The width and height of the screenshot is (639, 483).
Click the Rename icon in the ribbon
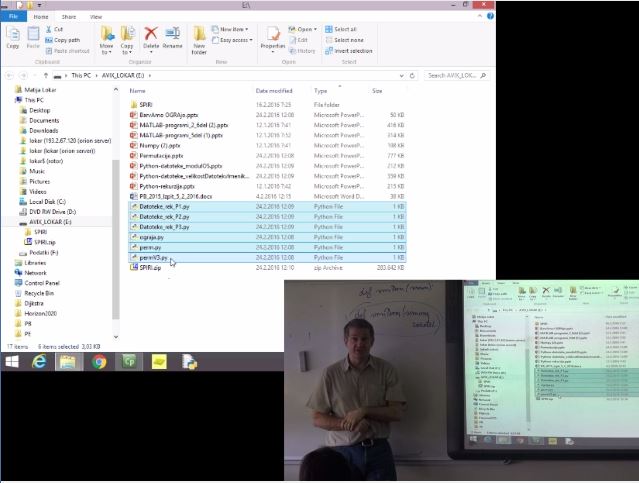point(173,38)
